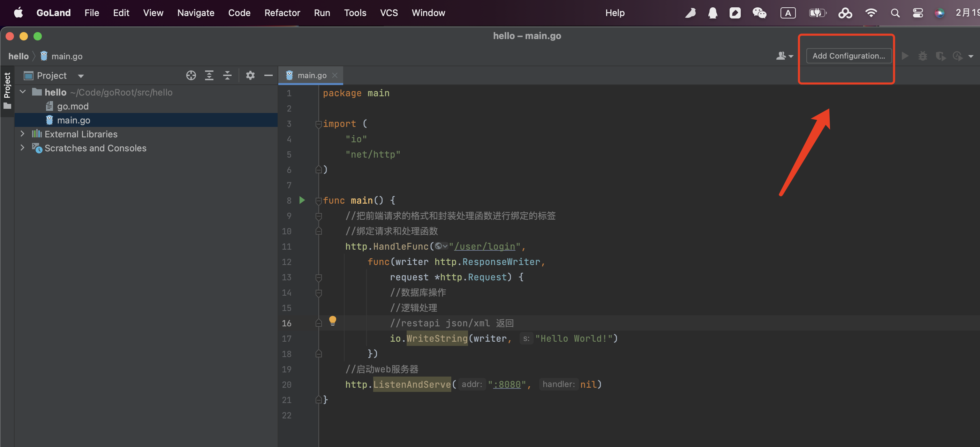This screenshot has height=447, width=980.
Task: Click the run gutter arrow on line 8
Action: pos(302,200)
